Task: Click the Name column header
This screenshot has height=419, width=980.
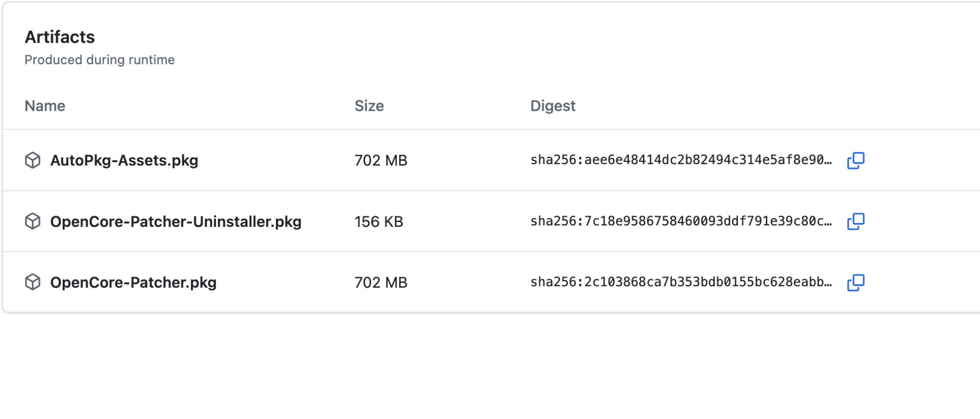Action: (x=45, y=106)
